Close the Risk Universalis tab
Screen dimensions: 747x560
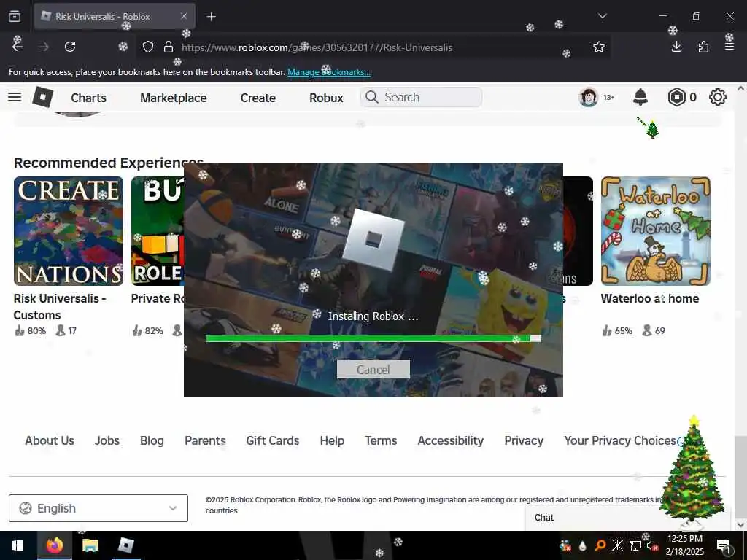184,16
